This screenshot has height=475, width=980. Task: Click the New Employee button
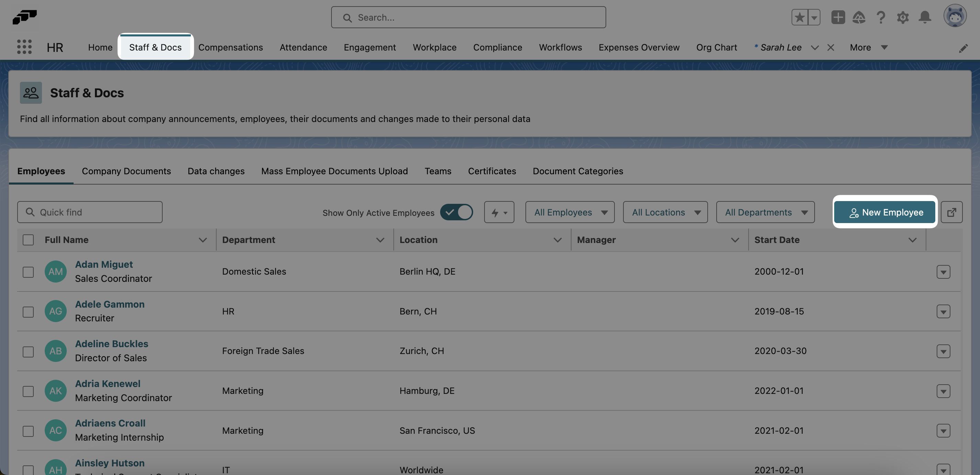click(x=885, y=212)
